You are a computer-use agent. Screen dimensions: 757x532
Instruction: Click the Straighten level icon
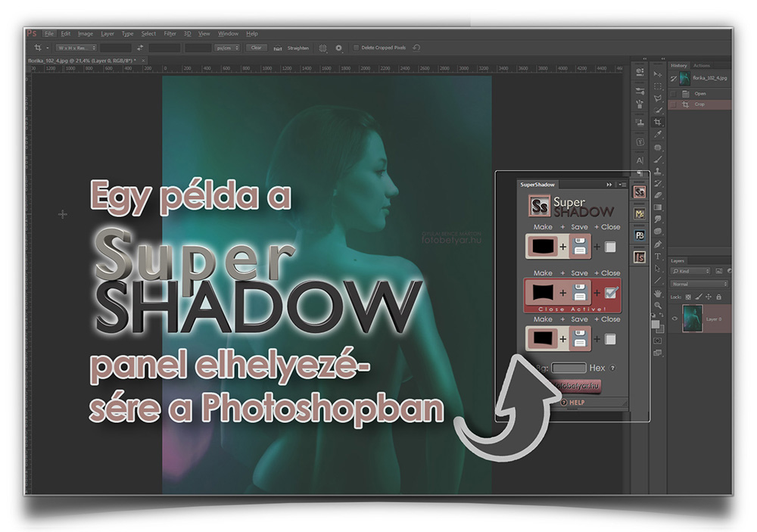[x=278, y=48]
